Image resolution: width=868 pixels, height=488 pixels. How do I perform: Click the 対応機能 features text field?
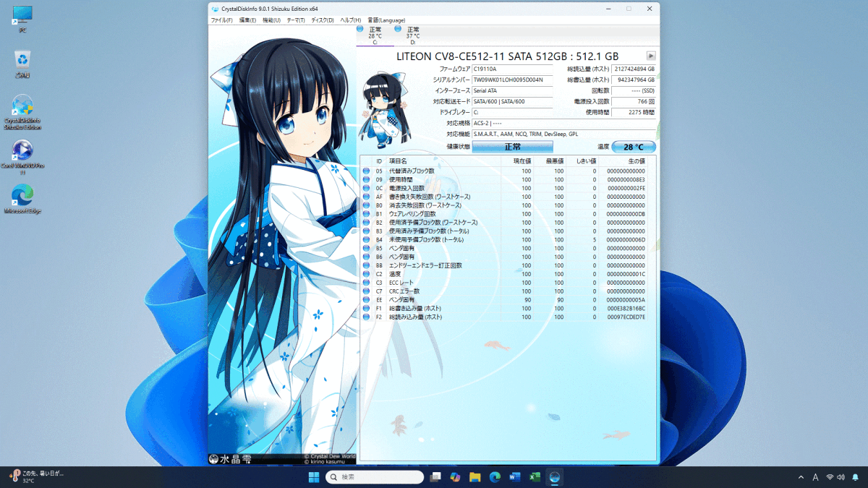coord(564,134)
